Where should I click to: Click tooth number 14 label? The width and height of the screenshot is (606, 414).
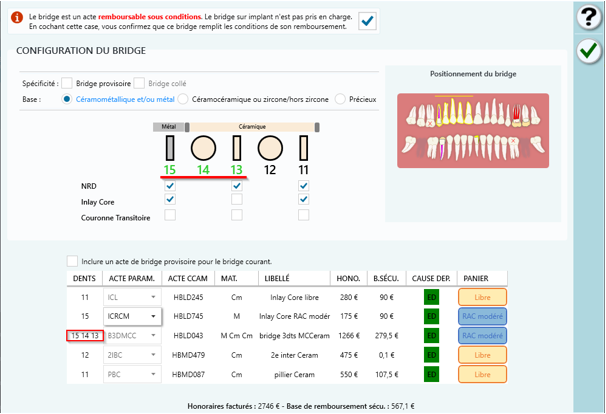pos(203,170)
